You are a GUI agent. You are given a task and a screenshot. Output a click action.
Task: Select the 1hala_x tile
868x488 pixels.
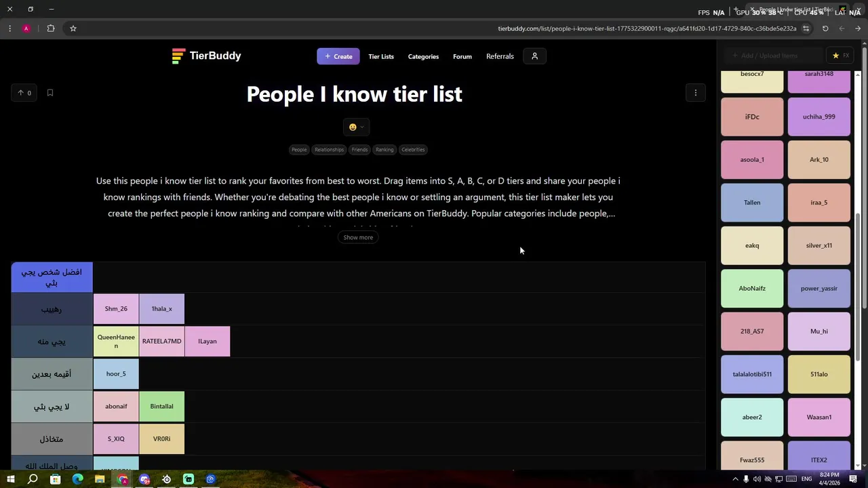click(161, 308)
